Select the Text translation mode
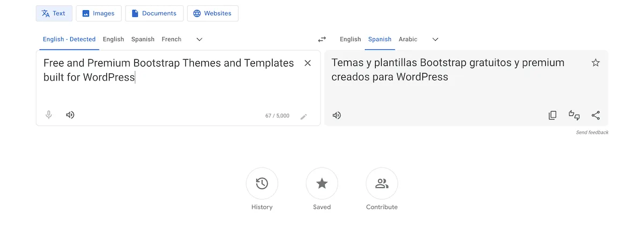 [x=54, y=13]
